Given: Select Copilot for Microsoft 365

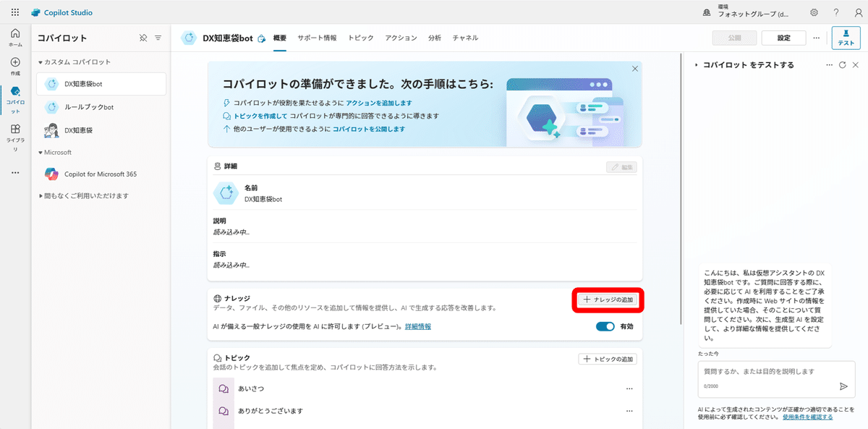Looking at the screenshot, I should (x=101, y=174).
